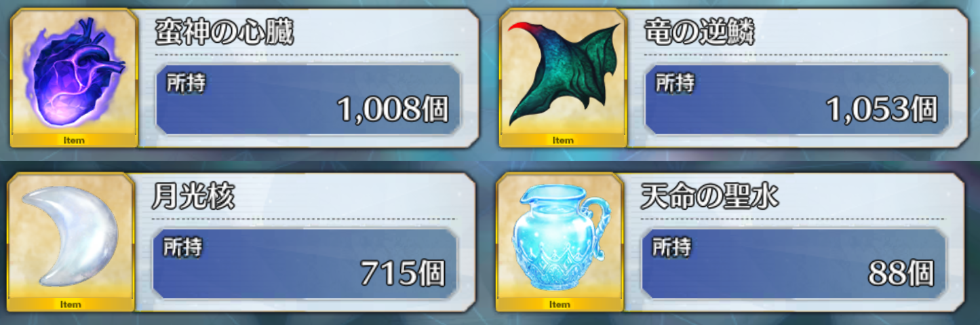Screen dimensions: 980x325
Task: Click Item tag under the water pitcher
Action: coord(560,304)
